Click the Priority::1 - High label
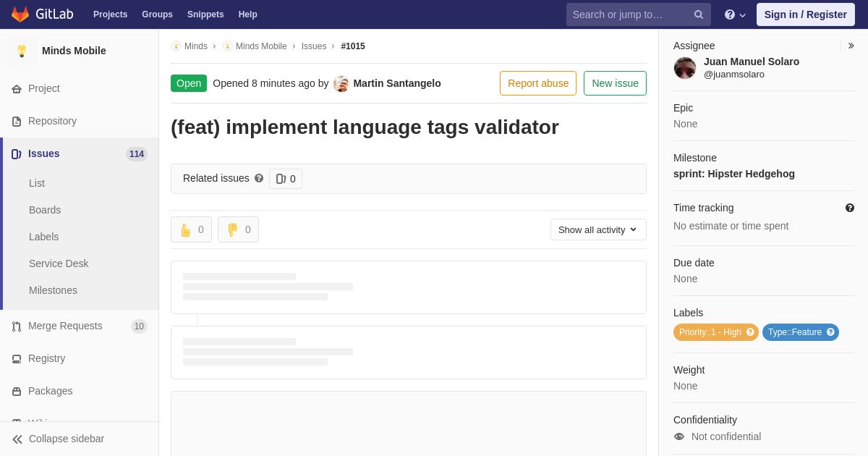This screenshot has height=456, width=868. click(x=710, y=332)
